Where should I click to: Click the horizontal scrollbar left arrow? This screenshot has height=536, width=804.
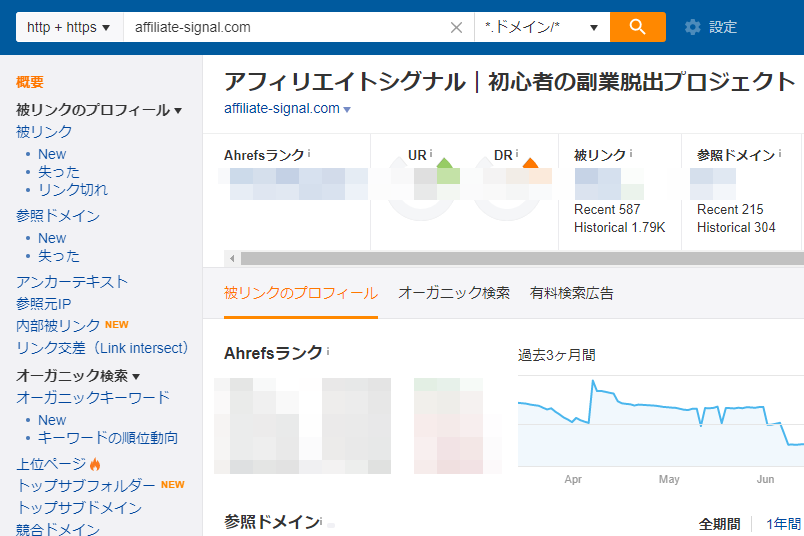pyautogui.click(x=232, y=259)
